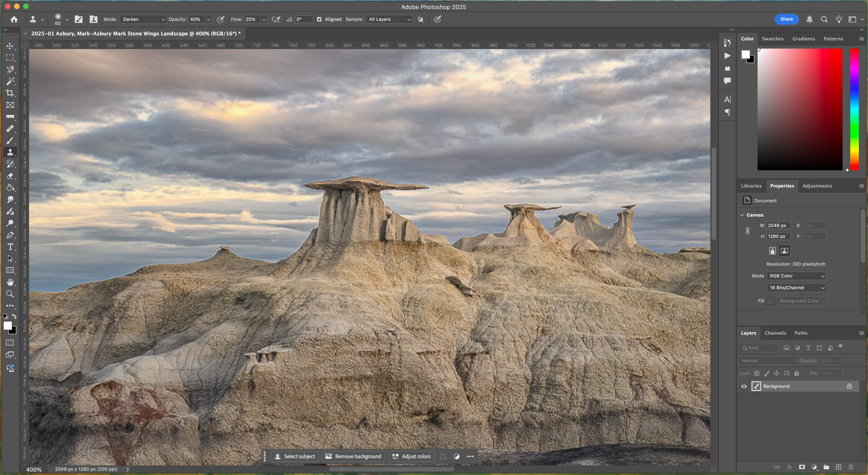
Task: Open the blending Mode Darken dropdown
Action: 143,20
